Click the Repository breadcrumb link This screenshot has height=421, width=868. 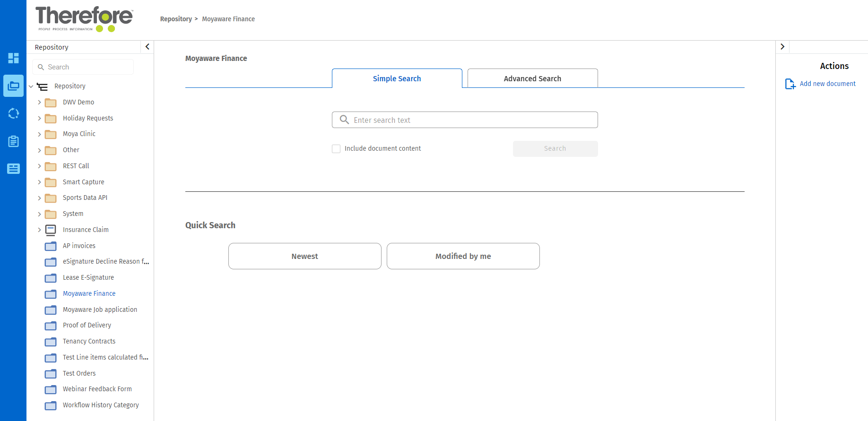(x=176, y=19)
